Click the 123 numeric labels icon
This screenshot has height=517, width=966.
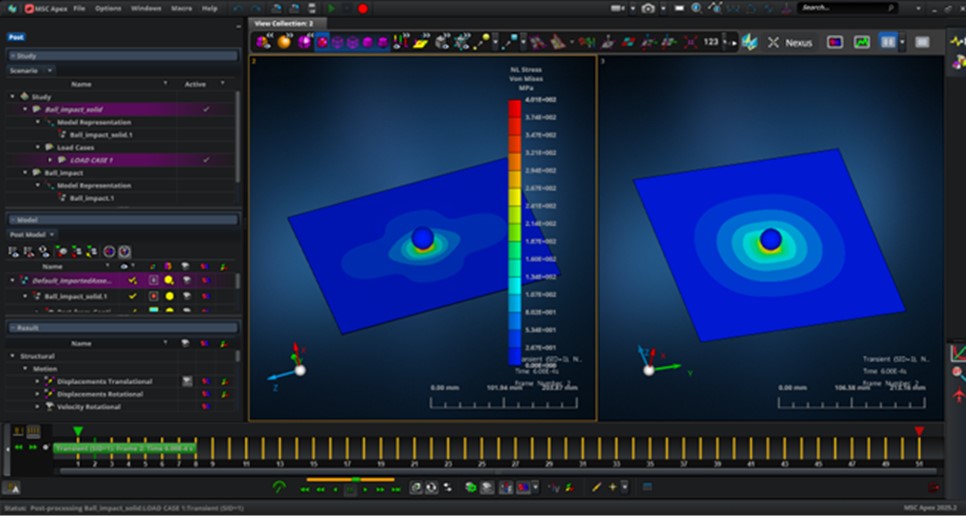tap(711, 43)
